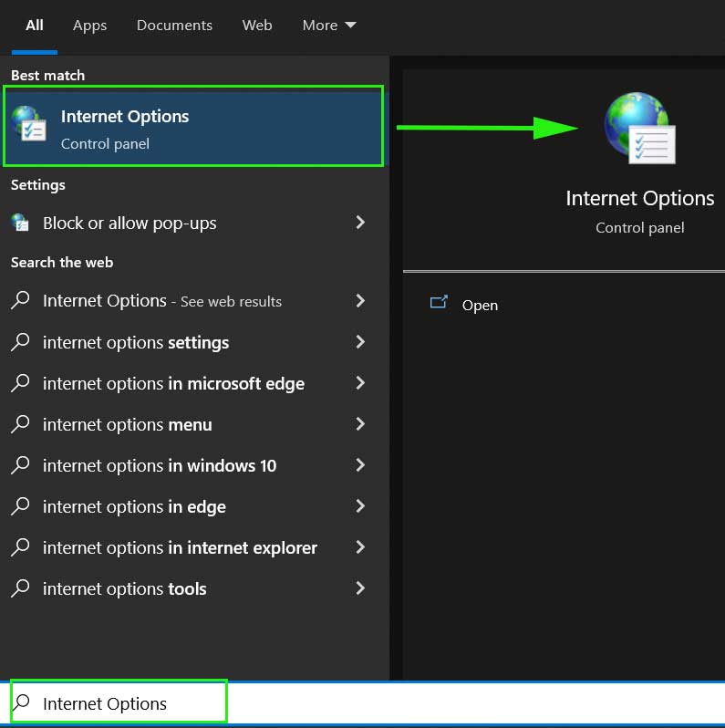
Task: Click the Block or allow pop-ups icon
Action: point(20,223)
